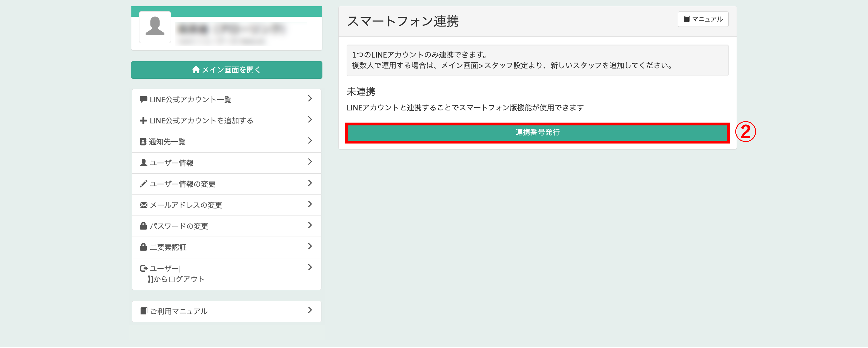Image resolution: width=868 pixels, height=348 pixels.
Task: Expand the chevron on the LINE公式アカウント一覧 row
Action: [310, 99]
